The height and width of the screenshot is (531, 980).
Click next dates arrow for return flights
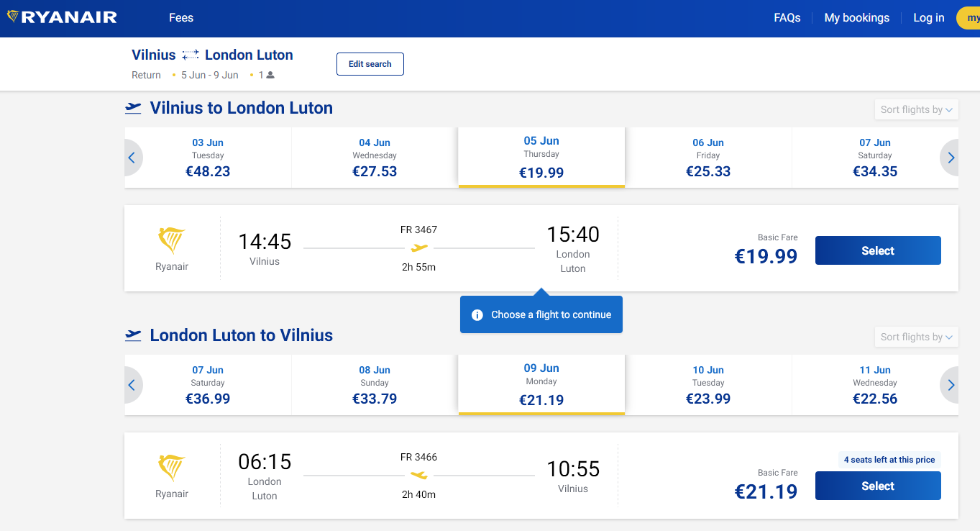pos(951,385)
